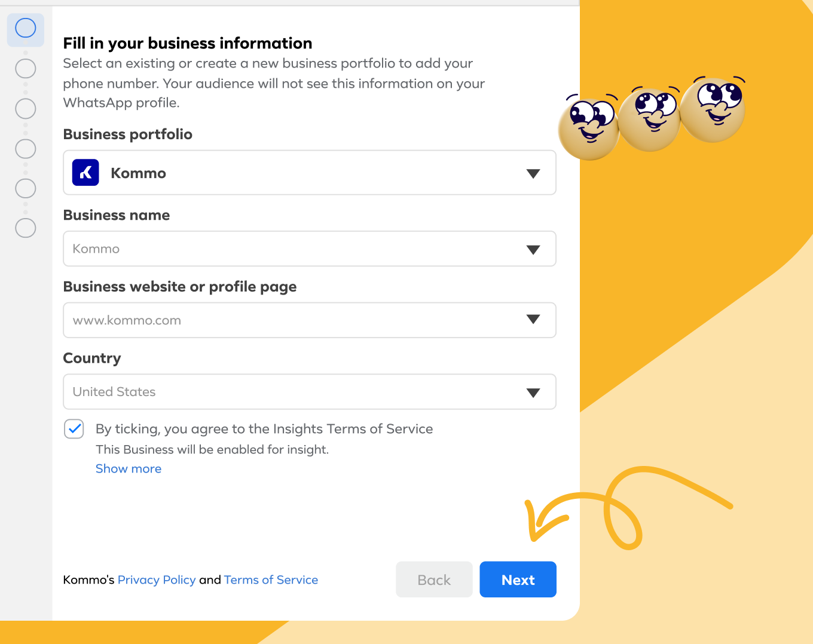
Task: Open the Business website dropdown arrow
Action: click(x=533, y=320)
